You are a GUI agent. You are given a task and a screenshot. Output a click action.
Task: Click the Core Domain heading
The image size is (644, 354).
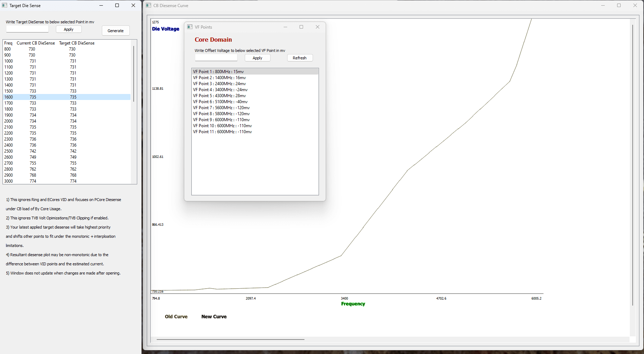pos(213,40)
